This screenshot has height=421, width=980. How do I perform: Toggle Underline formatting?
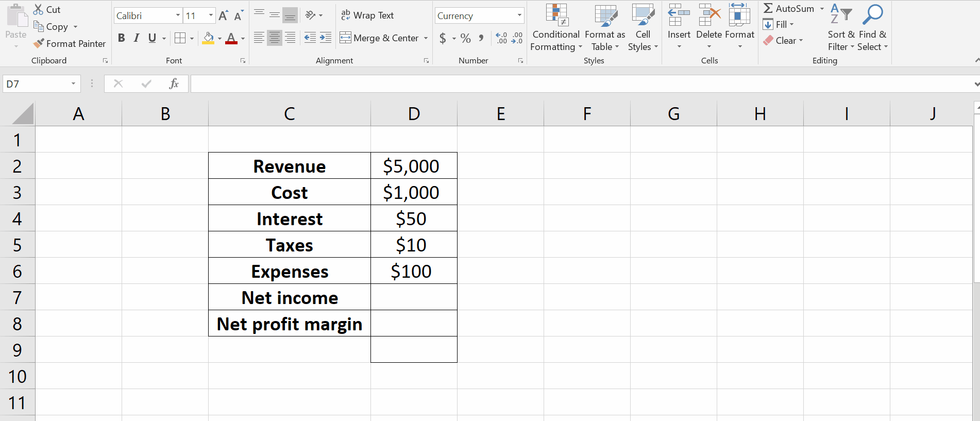tap(152, 38)
